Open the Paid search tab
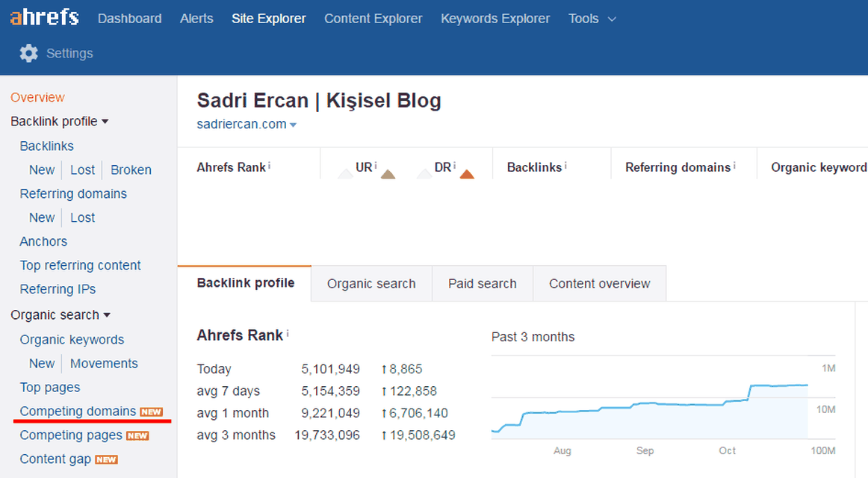Screen dimensions: 868x478 pos(483,284)
